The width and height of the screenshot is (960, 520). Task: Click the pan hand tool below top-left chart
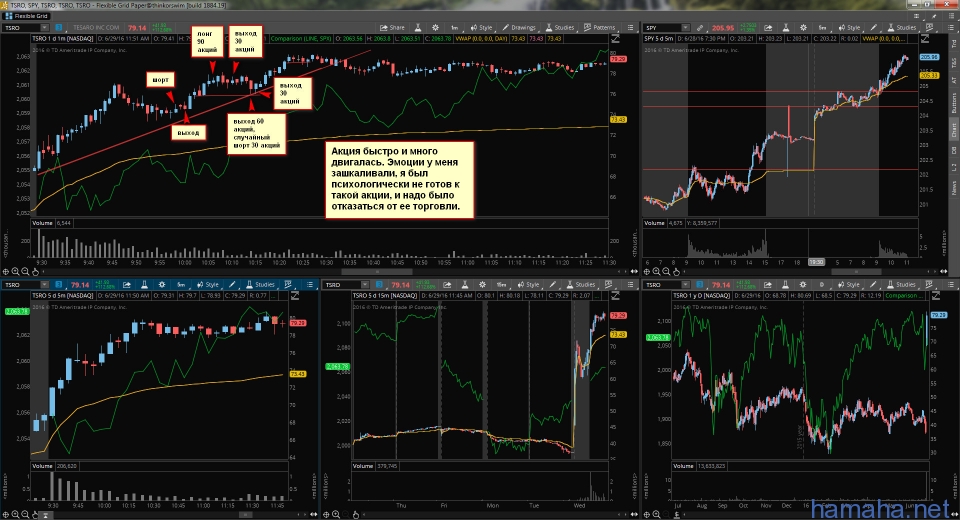[35, 271]
